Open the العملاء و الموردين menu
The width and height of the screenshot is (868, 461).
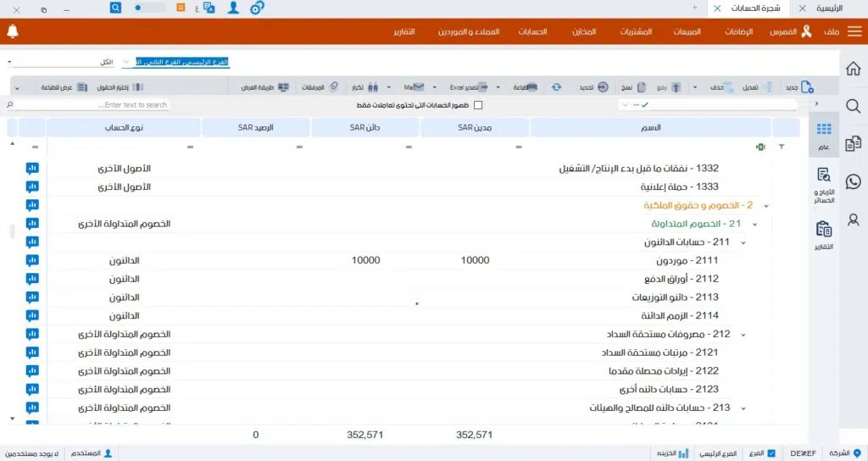(469, 31)
